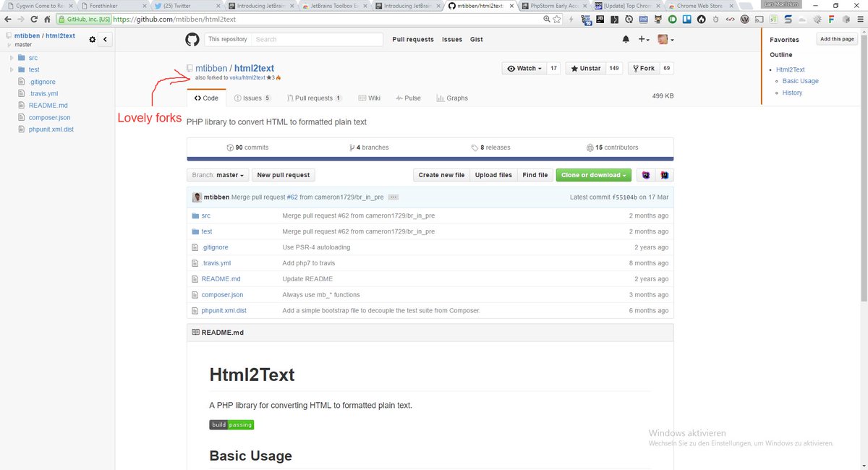The image size is (868, 470).
Task: Switch to the Code tab
Action: coord(206,98)
